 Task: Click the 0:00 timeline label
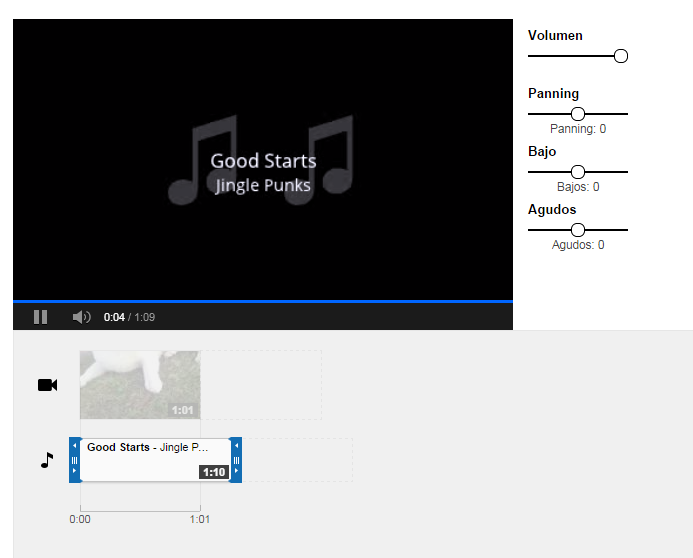coord(80,519)
